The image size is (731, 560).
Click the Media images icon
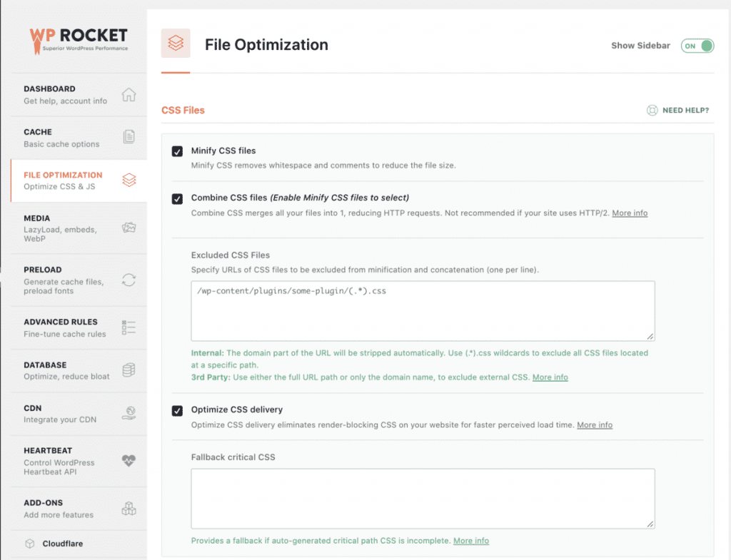129,228
